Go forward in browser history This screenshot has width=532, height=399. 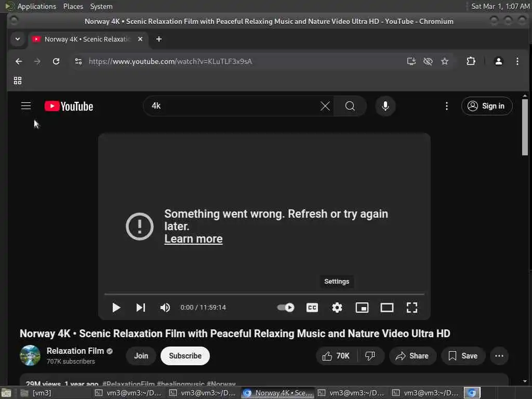point(37,61)
